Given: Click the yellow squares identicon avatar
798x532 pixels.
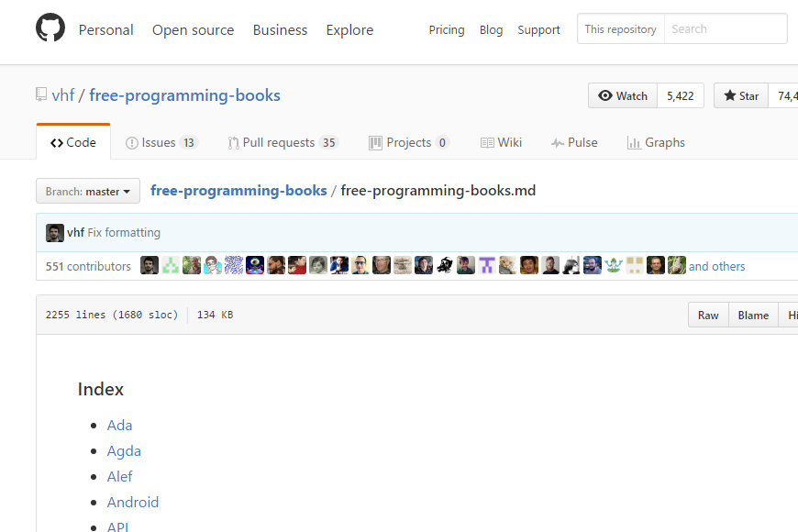Looking at the screenshot, I should (x=635, y=265).
